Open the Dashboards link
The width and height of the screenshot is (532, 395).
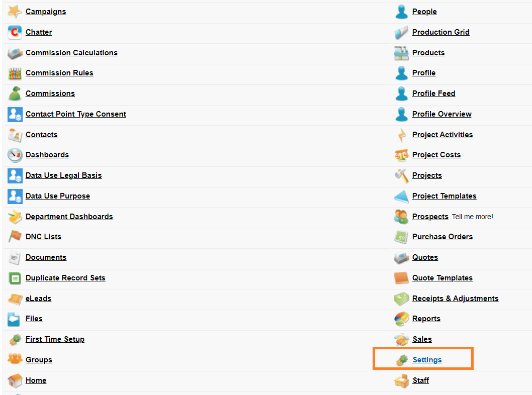coord(47,155)
